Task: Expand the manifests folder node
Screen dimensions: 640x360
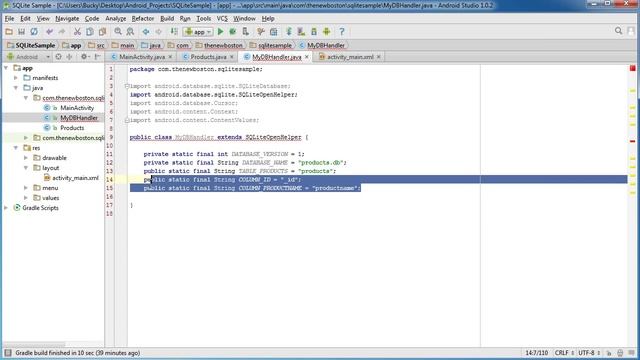Action: coord(16,78)
